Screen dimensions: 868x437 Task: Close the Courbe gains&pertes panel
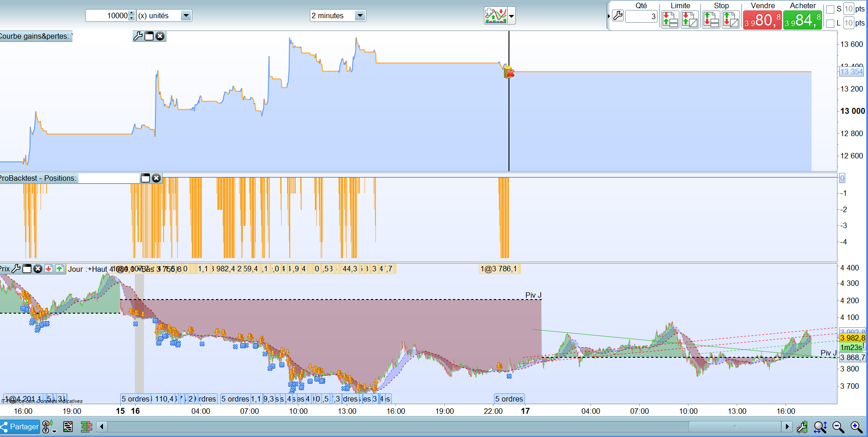click(x=160, y=36)
